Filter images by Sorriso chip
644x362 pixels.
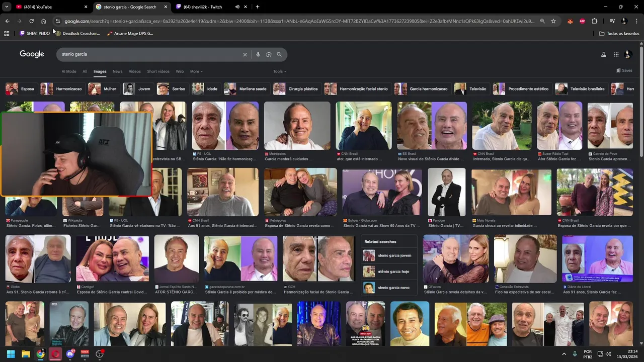coord(172,89)
